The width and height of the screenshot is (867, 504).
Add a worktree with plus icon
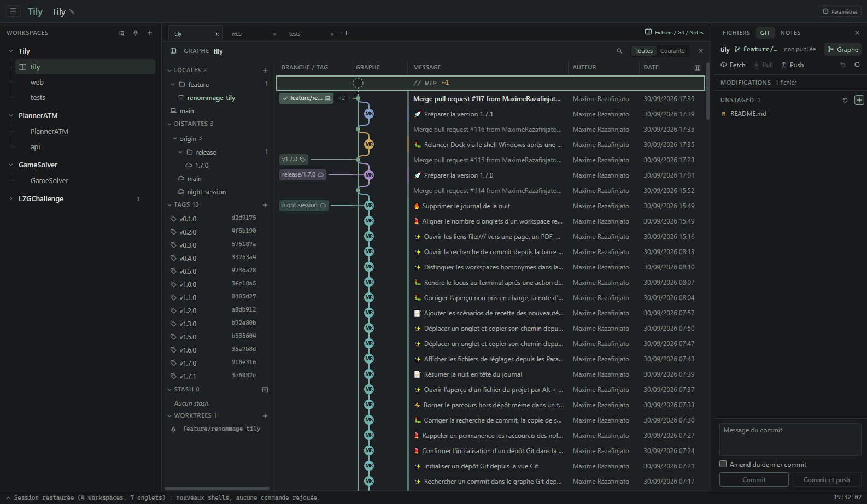click(x=265, y=415)
